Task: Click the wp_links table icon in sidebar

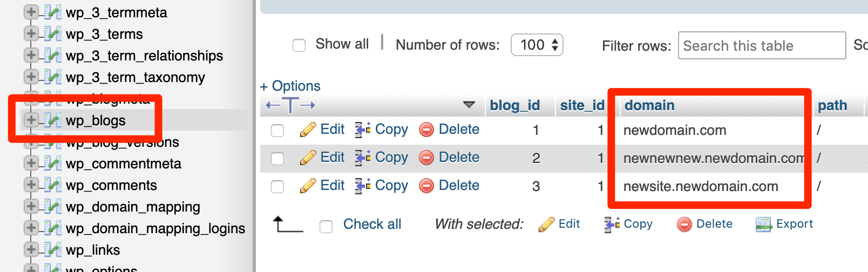Action: (53, 250)
